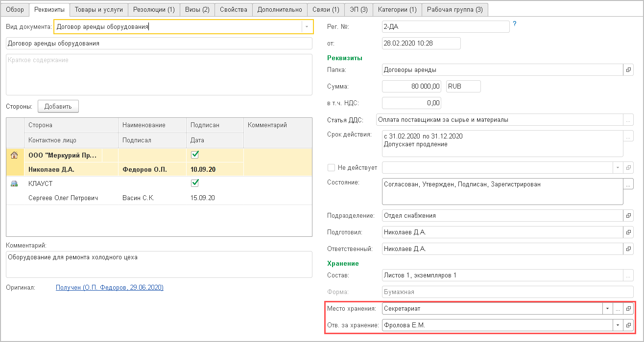Switch to the Товары и услуги tab

(x=99, y=9)
